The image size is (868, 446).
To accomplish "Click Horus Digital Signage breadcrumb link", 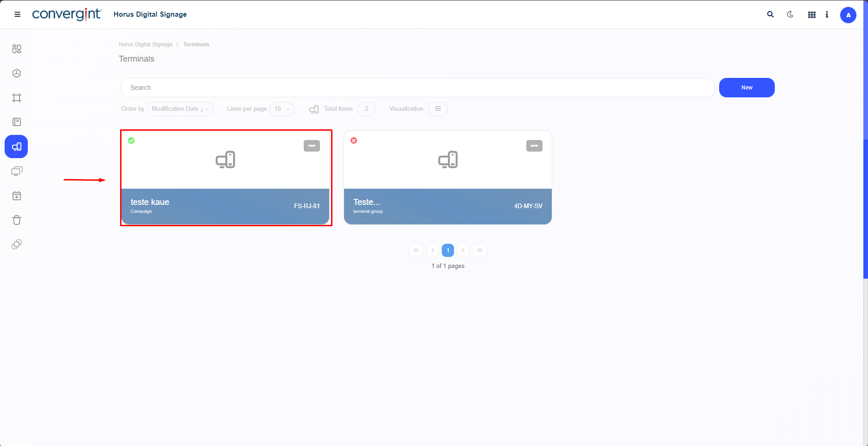I will (145, 45).
